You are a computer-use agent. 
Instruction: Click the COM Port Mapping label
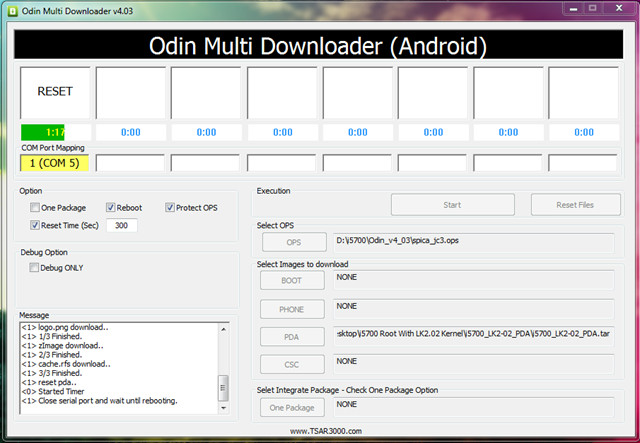click(x=53, y=148)
